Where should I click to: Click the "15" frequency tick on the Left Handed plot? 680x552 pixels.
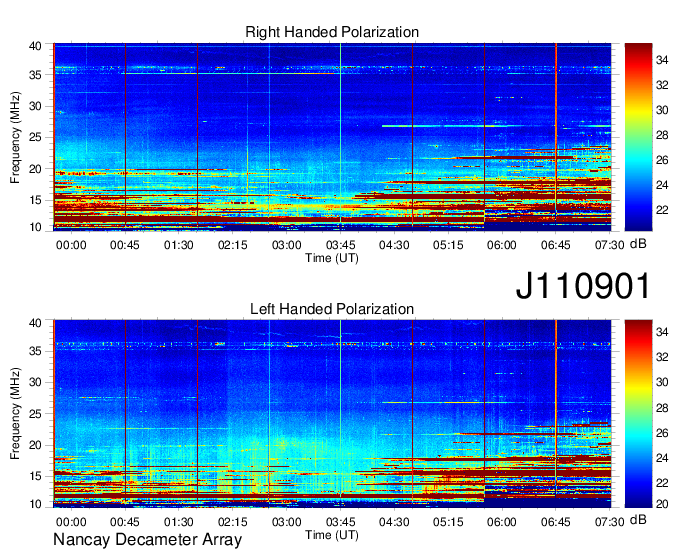pyautogui.click(x=35, y=477)
